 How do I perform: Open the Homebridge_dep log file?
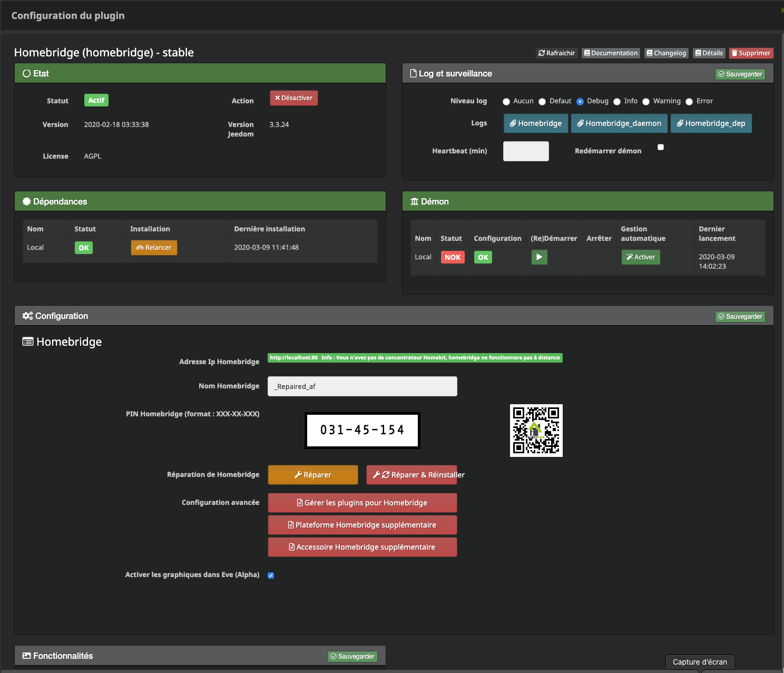coord(711,123)
